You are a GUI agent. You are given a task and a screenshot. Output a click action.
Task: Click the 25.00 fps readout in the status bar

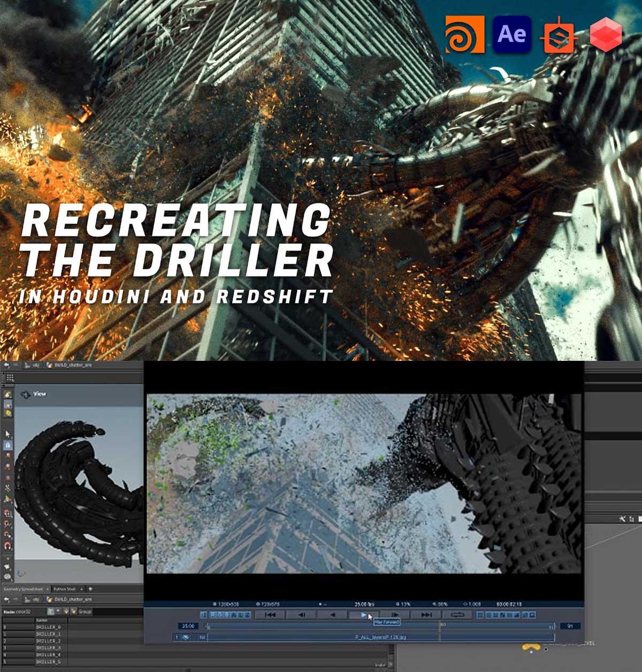point(364,604)
